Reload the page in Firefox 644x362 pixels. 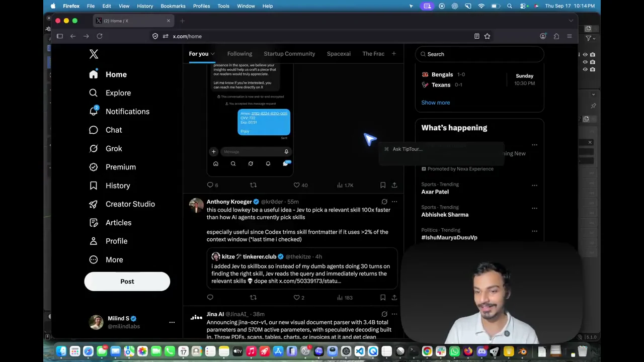pos(100,36)
